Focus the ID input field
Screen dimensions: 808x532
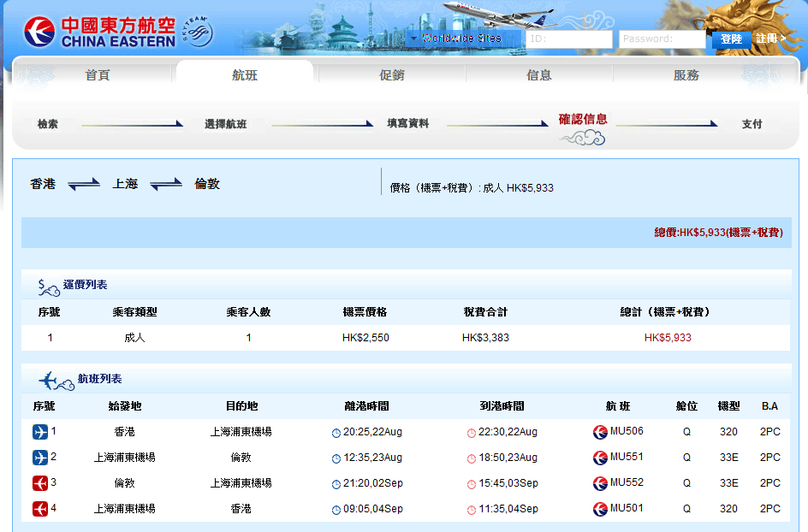click(568, 39)
